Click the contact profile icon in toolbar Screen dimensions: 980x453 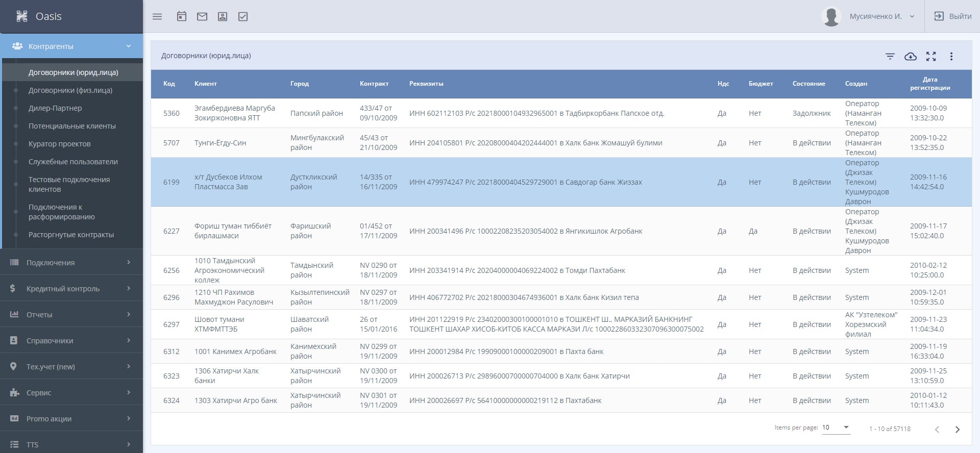[x=223, y=17]
